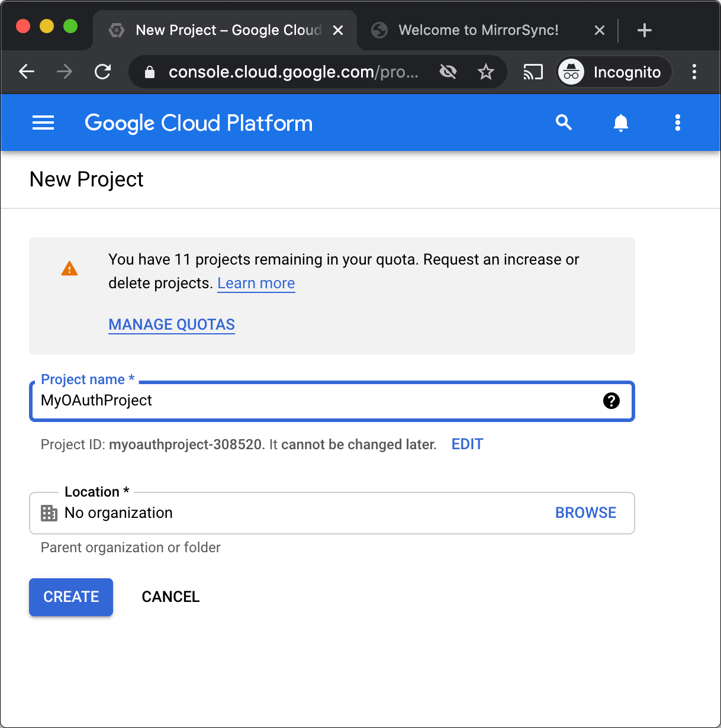Click the search magnifier icon
Image resolution: width=721 pixels, height=728 pixels.
point(564,123)
